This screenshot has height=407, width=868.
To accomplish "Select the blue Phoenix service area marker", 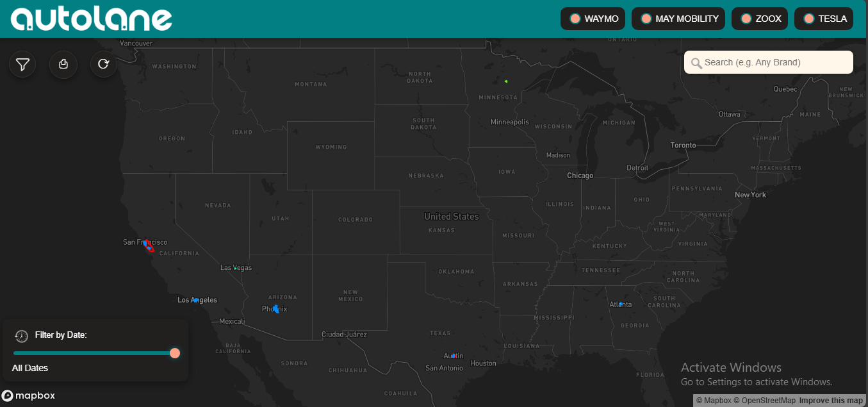I will pyautogui.click(x=275, y=309).
